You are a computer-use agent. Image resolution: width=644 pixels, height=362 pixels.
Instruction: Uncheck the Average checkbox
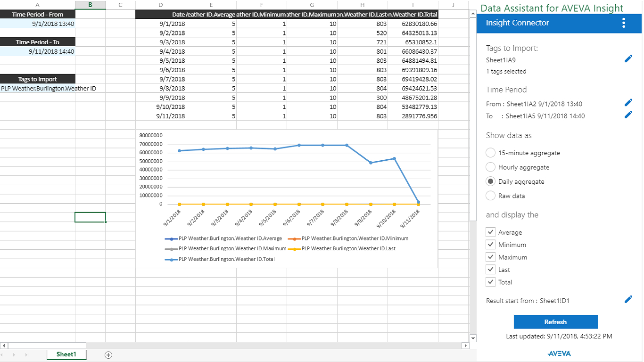490,232
